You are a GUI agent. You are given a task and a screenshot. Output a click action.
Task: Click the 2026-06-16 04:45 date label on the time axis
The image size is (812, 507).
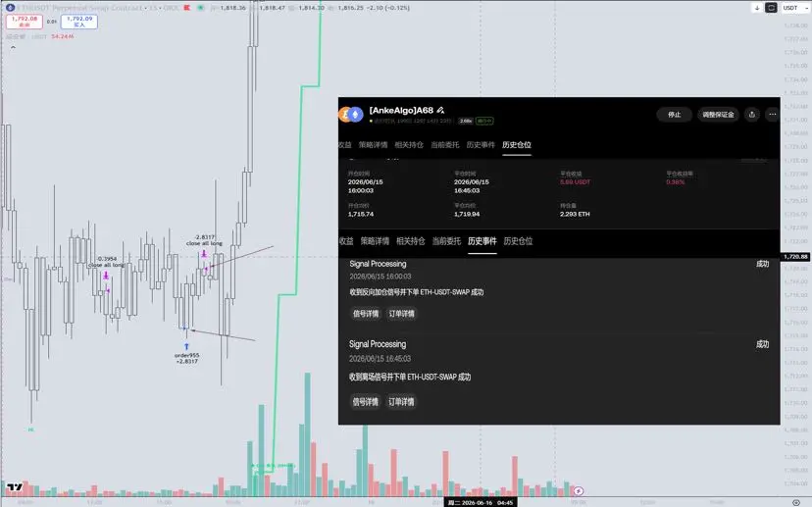(481, 502)
